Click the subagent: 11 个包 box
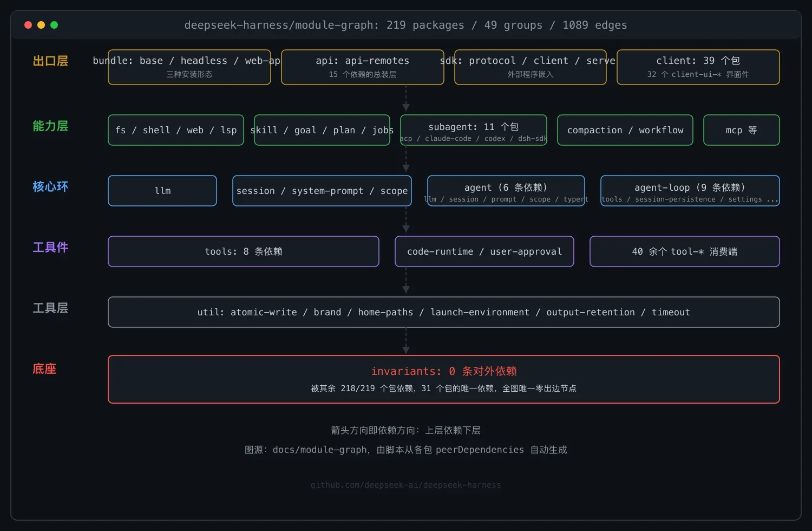 [474, 130]
